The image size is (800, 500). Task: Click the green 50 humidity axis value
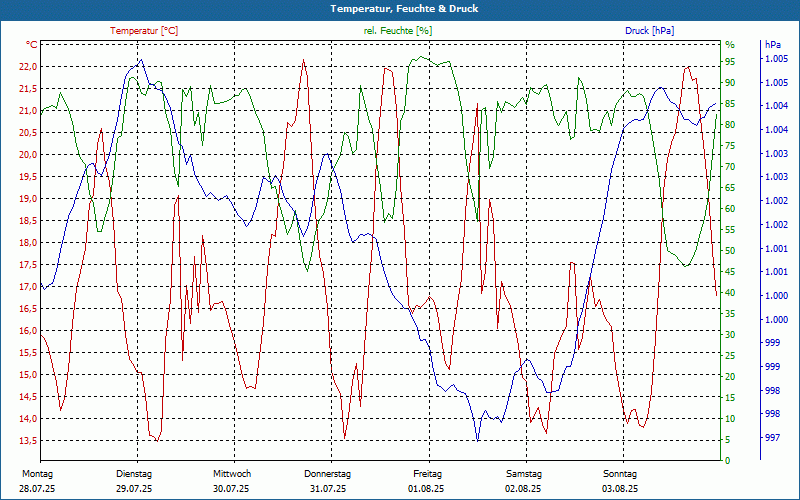[730, 251]
